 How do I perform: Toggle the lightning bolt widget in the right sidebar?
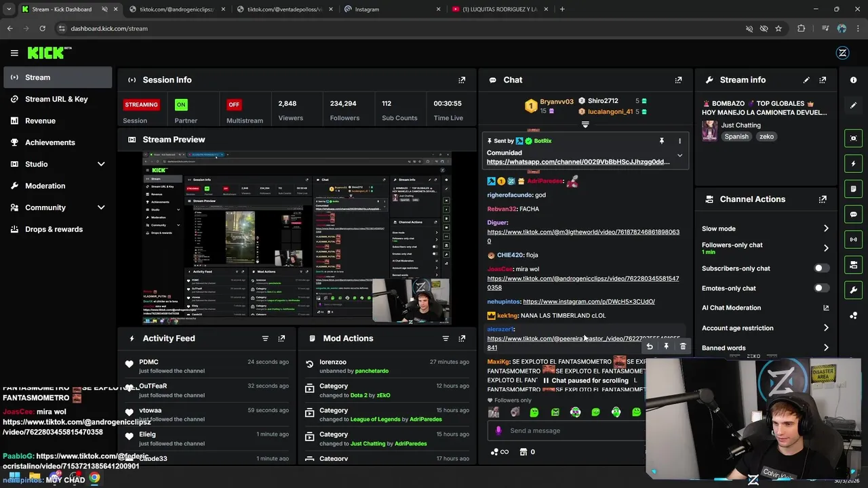pyautogui.click(x=853, y=163)
